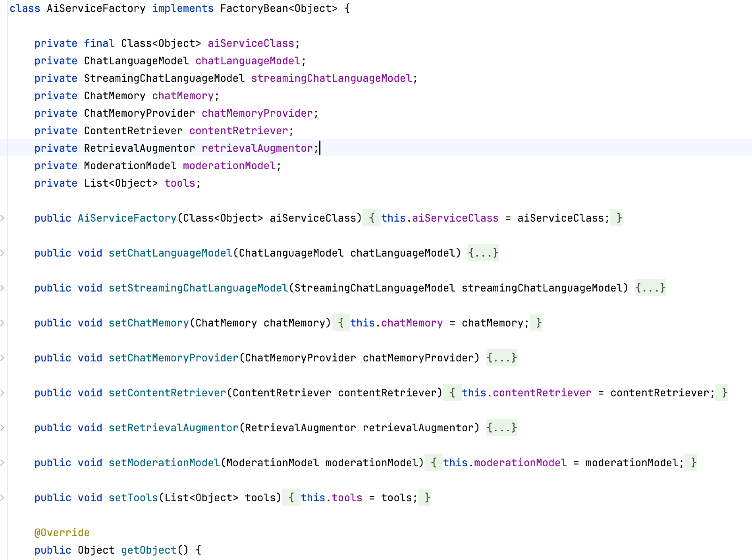Click this.tools in setTools body
The height and width of the screenshot is (560, 752).
point(332,498)
